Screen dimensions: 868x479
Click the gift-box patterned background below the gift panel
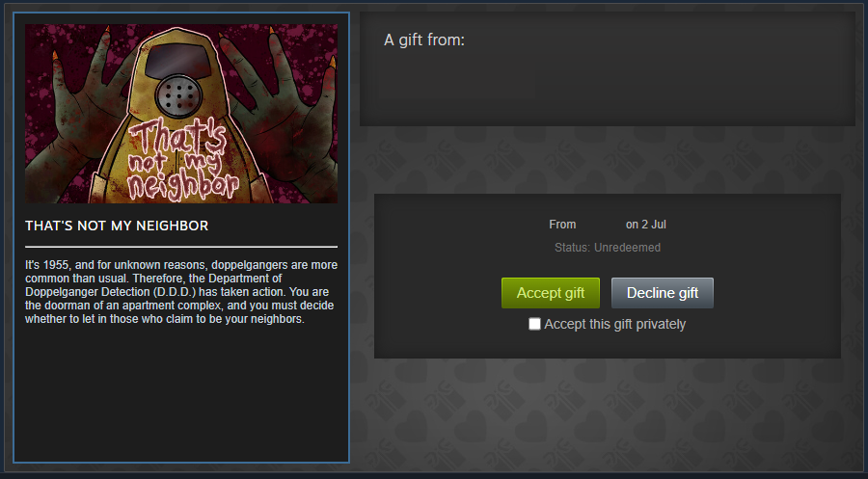pos(608,414)
